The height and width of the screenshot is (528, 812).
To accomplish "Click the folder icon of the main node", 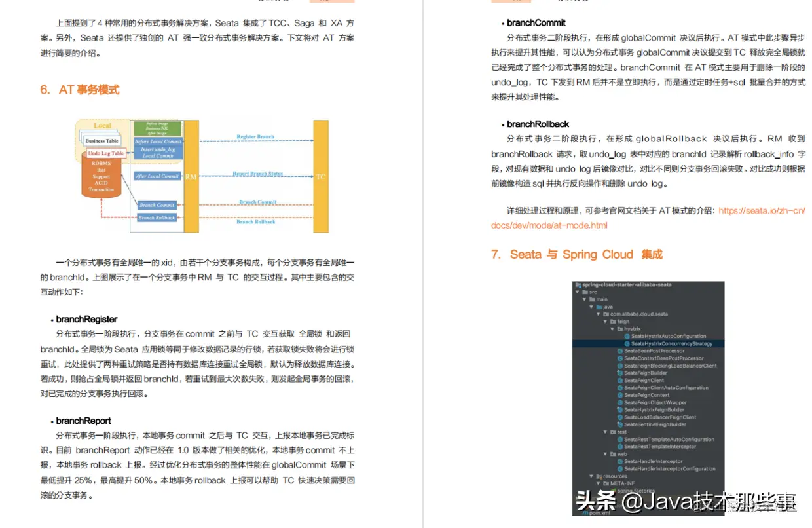I will 592,299.
